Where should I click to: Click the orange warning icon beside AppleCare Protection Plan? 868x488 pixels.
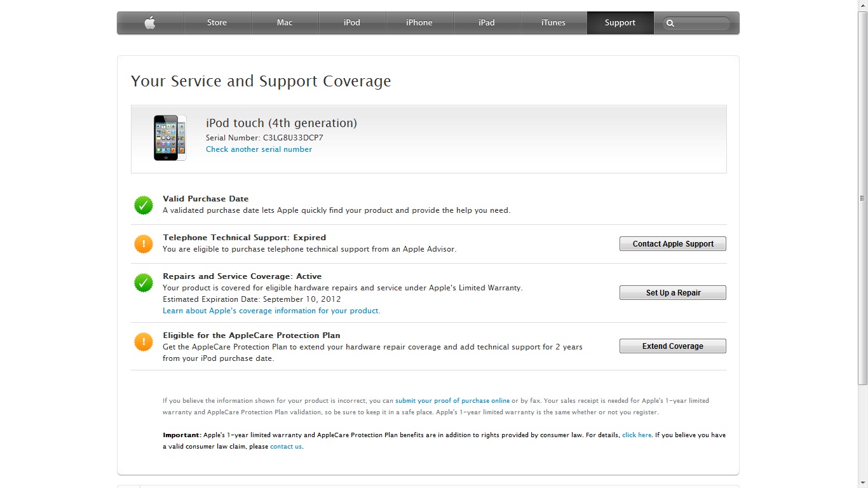144,342
